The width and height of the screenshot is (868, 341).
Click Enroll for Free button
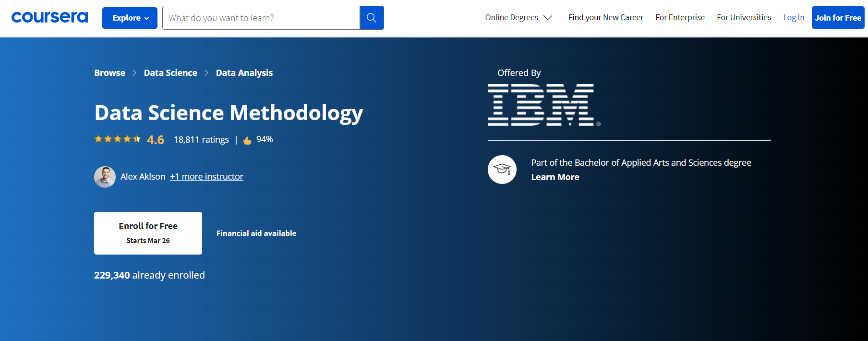(148, 233)
